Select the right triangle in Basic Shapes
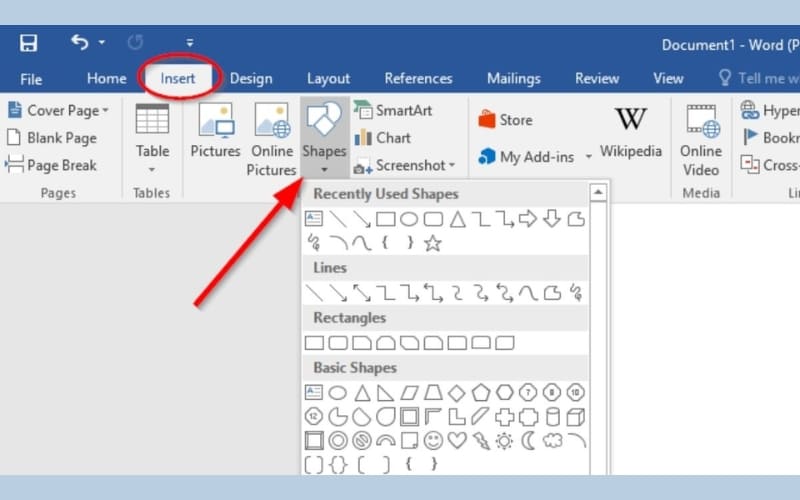The image size is (800, 500). pyautogui.click(x=385, y=393)
